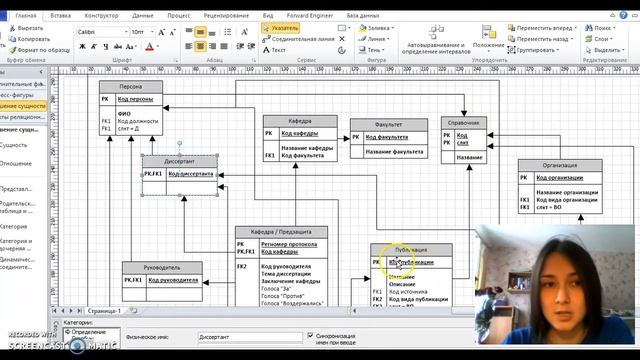Click the insert new page tab icon

133,311
